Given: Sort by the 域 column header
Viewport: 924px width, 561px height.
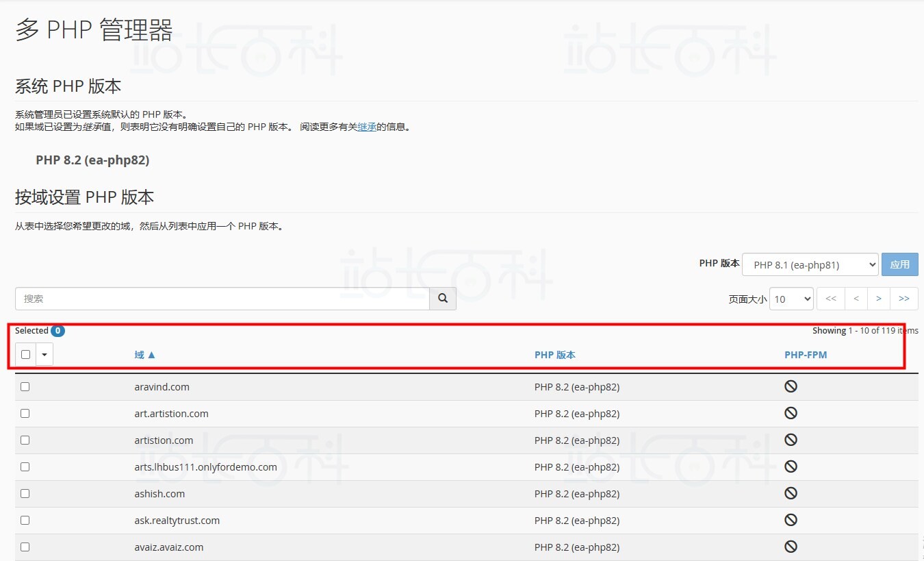Looking at the screenshot, I should pyautogui.click(x=145, y=355).
